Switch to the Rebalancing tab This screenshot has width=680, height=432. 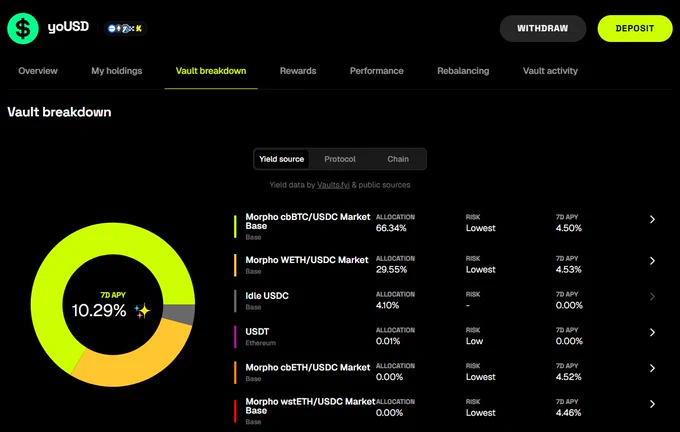click(463, 71)
